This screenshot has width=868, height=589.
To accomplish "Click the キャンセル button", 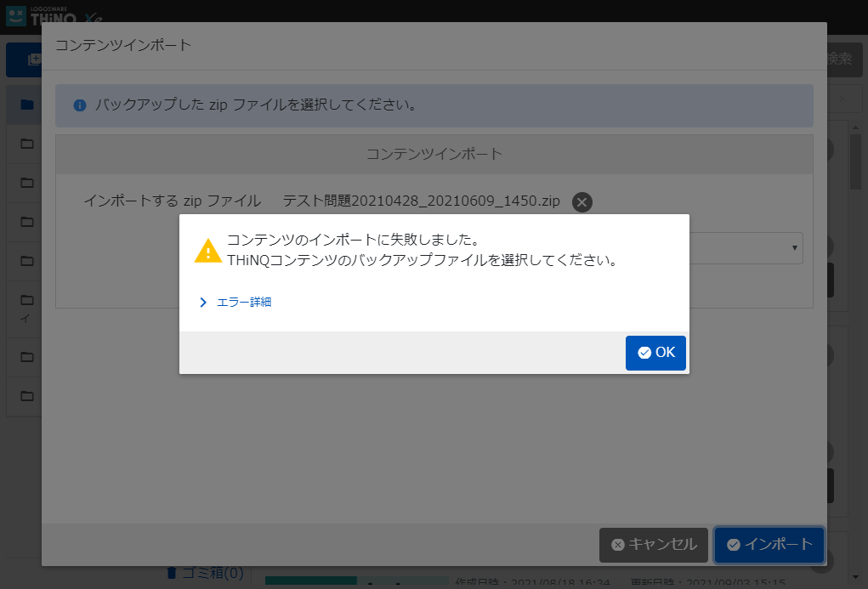I will [x=653, y=545].
